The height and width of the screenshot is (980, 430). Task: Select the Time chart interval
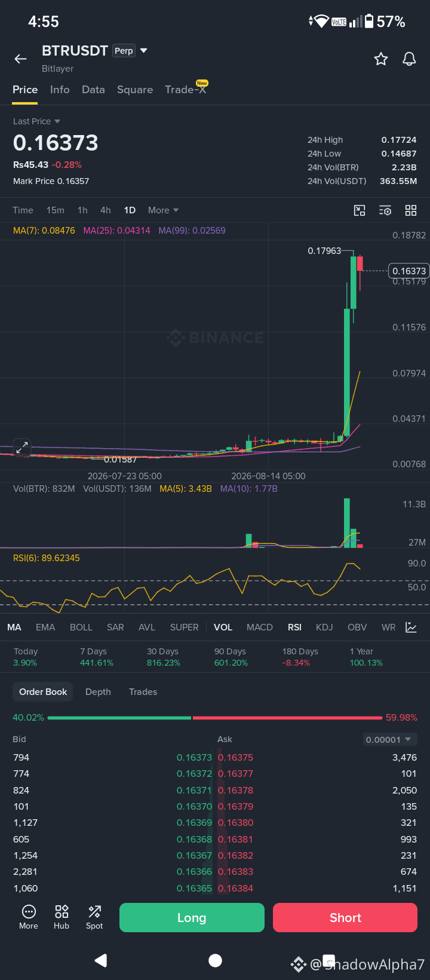click(x=23, y=210)
